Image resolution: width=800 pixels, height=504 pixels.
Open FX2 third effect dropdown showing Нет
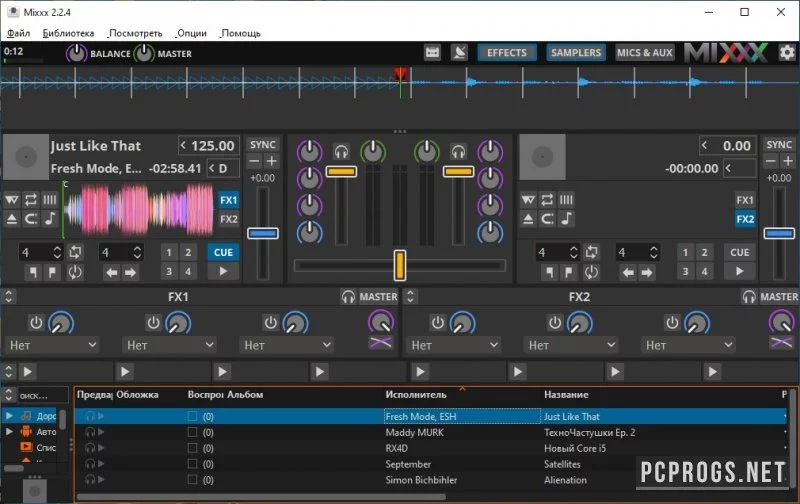click(688, 345)
